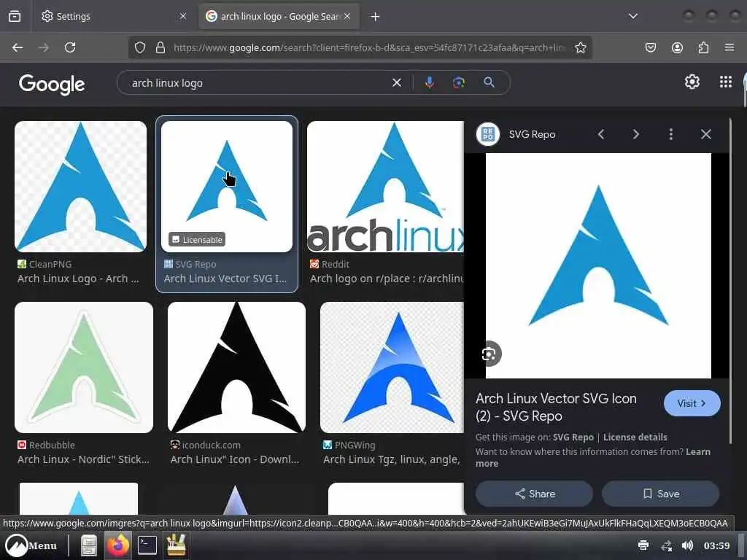Click the Firefox View icon in tab bar
747x560 pixels.
[15, 16]
